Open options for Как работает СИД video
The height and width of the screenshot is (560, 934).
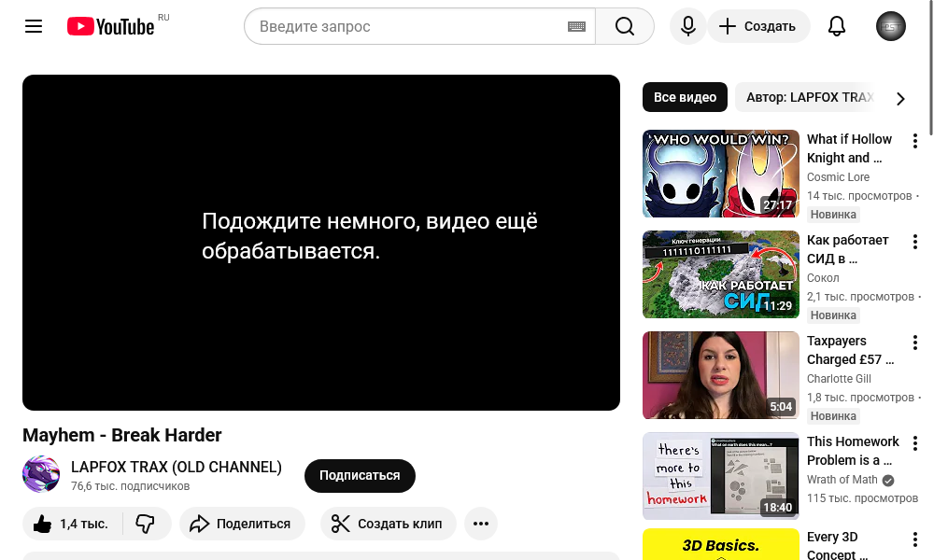tap(915, 242)
